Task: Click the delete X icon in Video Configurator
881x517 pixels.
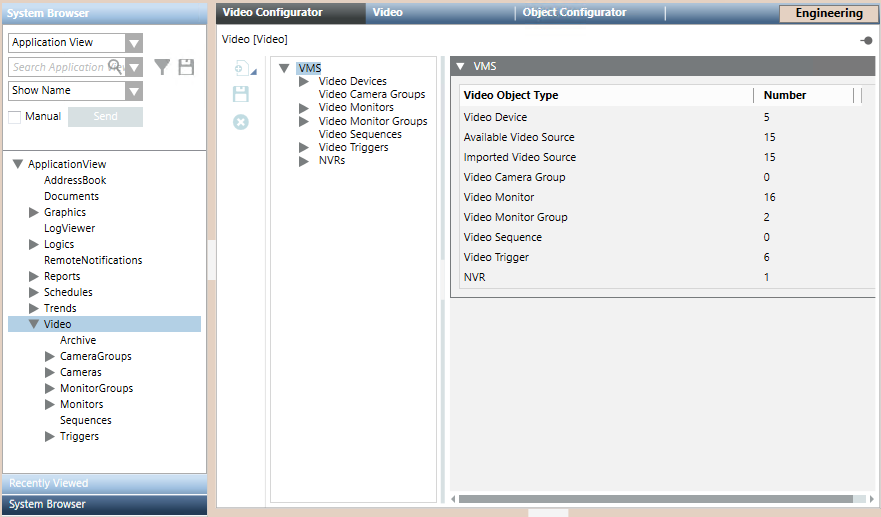Action: coord(240,121)
